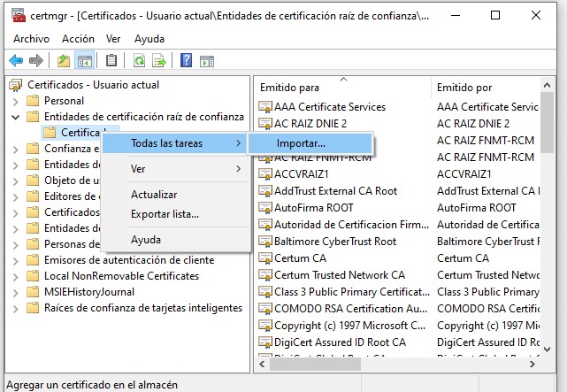Choose Todas las tareas in context menu
Viewport: 567px width, 392px height.
coord(175,143)
